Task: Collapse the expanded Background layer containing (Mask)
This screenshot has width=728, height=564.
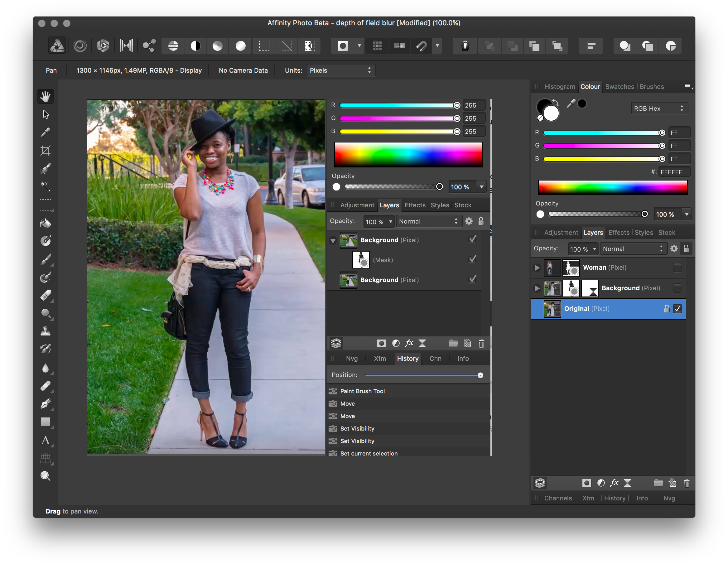Action: coord(333,241)
